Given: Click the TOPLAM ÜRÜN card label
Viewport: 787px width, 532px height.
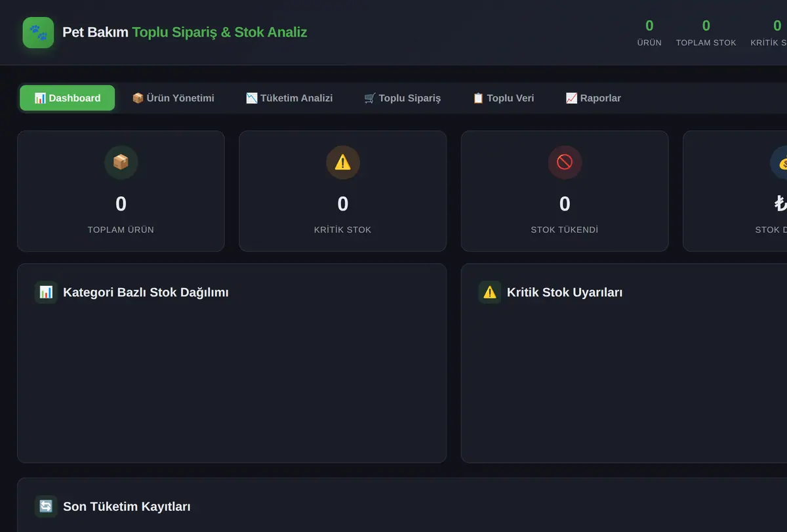Looking at the screenshot, I should pos(121,230).
